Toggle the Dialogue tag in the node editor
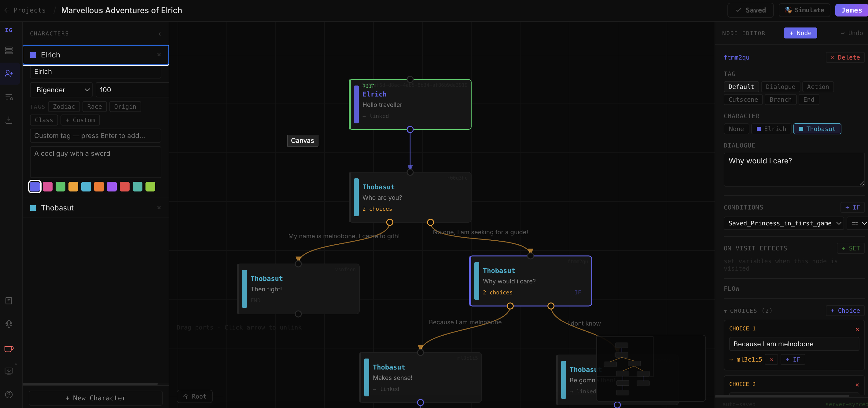This screenshot has height=408, width=868. (781, 86)
